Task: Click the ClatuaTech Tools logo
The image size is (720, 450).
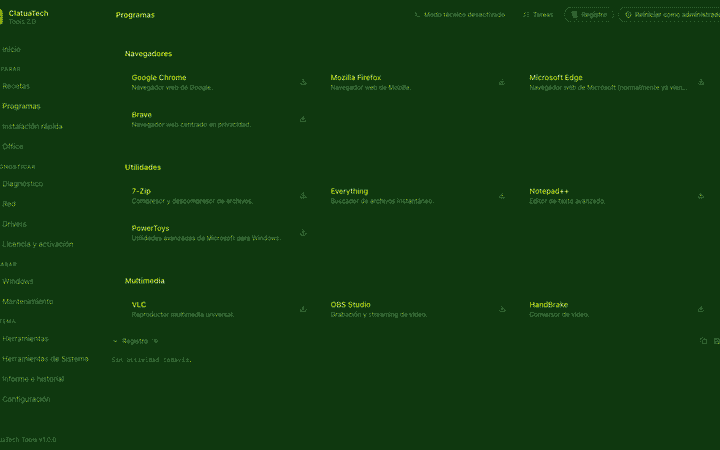Action: pos(1,17)
